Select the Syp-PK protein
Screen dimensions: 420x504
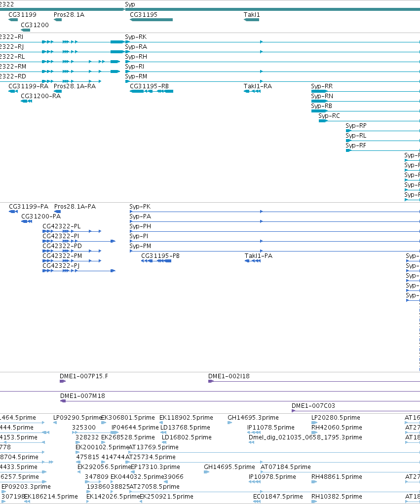[x=274, y=212]
